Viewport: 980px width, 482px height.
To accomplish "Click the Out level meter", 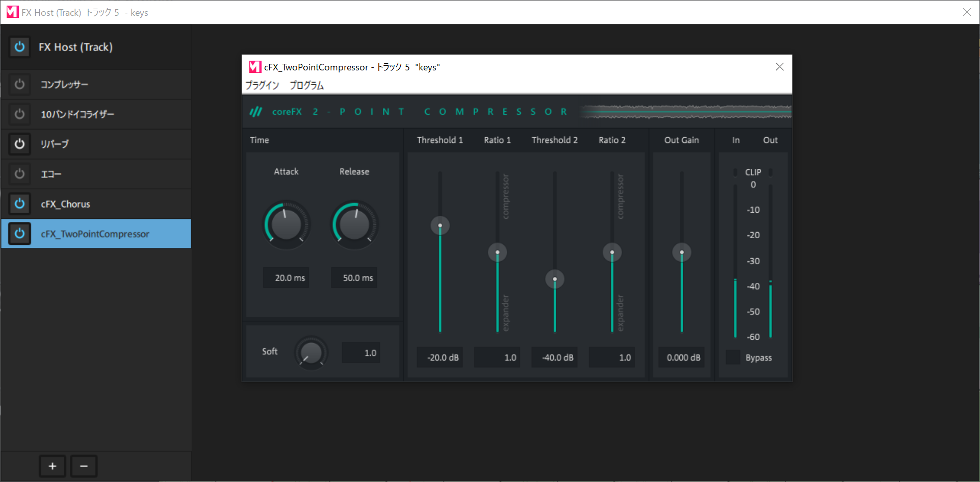I will tap(770, 261).
